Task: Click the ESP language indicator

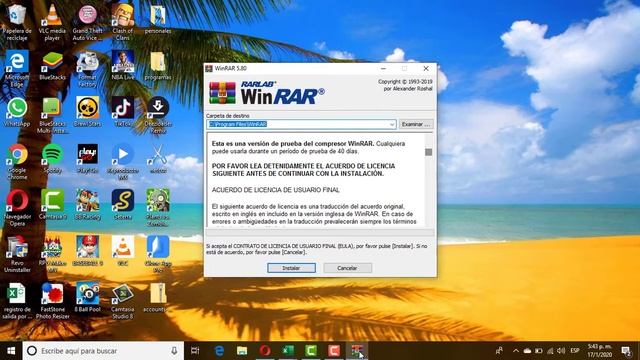Action: coord(575,351)
